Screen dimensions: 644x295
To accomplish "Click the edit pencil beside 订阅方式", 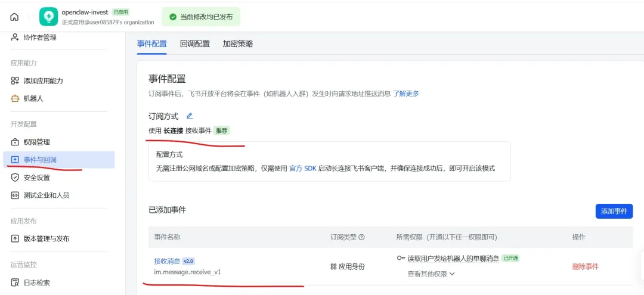I will click(190, 116).
